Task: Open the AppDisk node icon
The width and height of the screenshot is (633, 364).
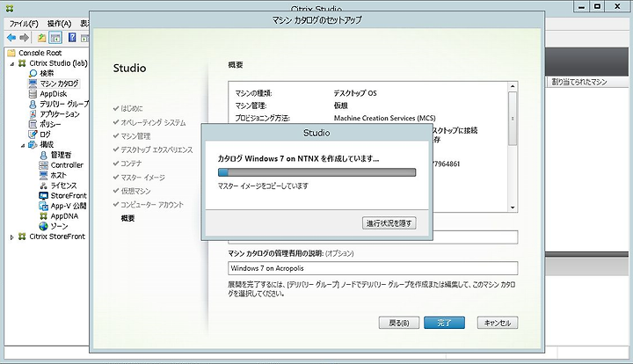Action: point(33,94)
